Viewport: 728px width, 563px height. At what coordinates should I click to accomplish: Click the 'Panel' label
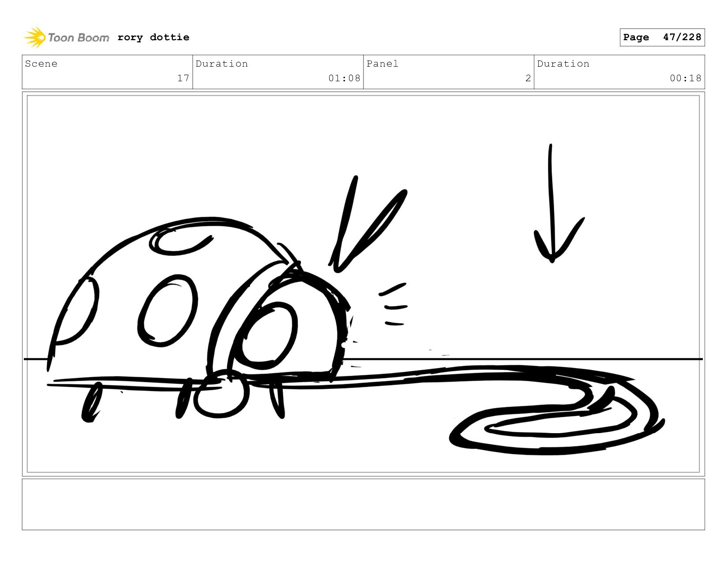[x=383, y=64]
